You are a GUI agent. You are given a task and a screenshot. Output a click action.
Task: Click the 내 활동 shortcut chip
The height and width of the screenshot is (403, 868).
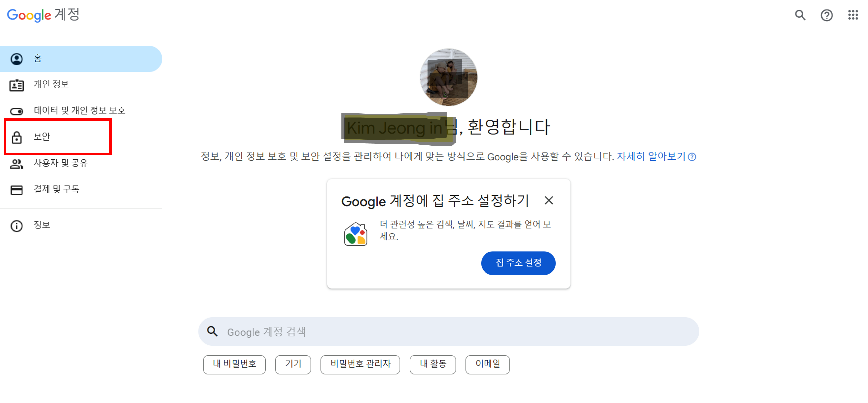point(433,364)
